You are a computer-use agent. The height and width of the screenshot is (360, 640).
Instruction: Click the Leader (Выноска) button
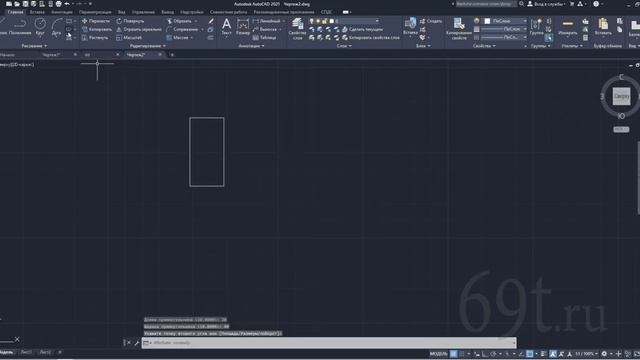[265, 29]
